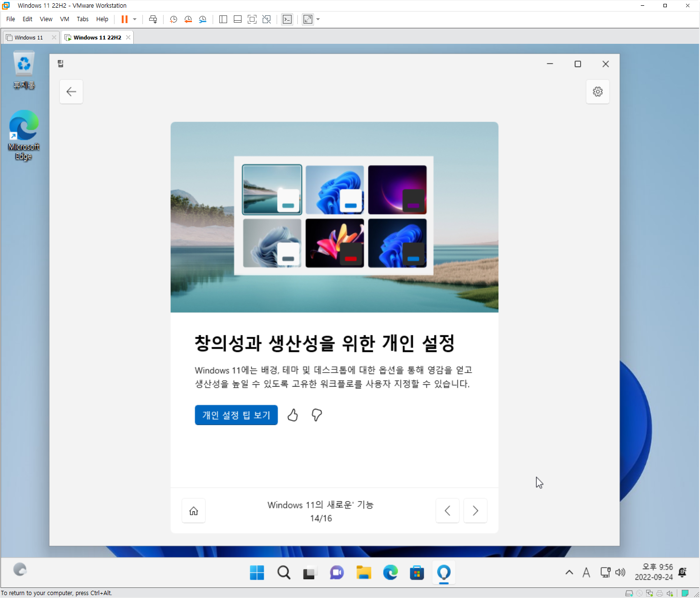Open the Tabs menu
Image resolution: width=700 pixels, height=598 pixels.
[x=83, y=19]
